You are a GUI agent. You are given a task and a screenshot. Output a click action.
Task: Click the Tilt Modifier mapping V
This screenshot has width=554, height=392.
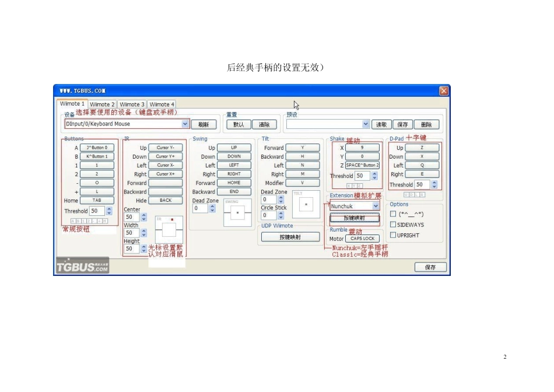[x=303, y=183]
